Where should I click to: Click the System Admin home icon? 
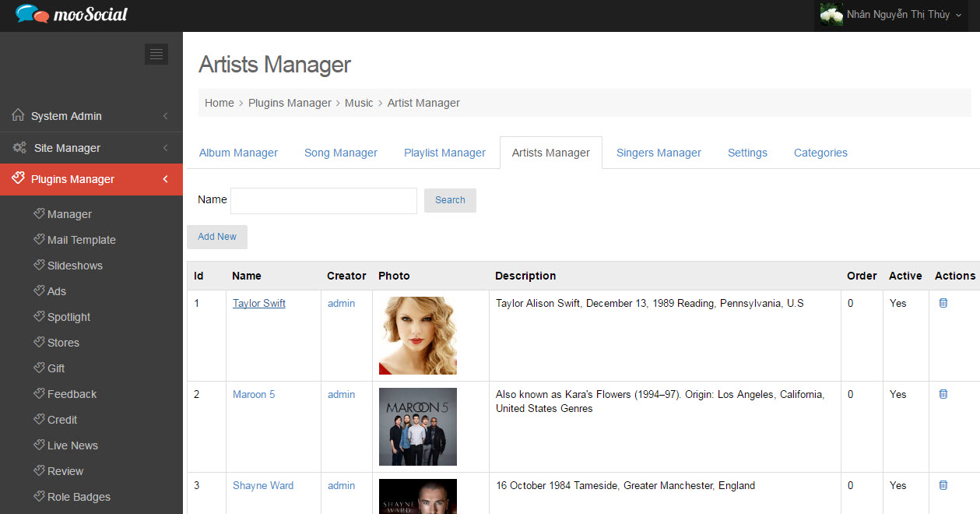[x=18, y=115]
